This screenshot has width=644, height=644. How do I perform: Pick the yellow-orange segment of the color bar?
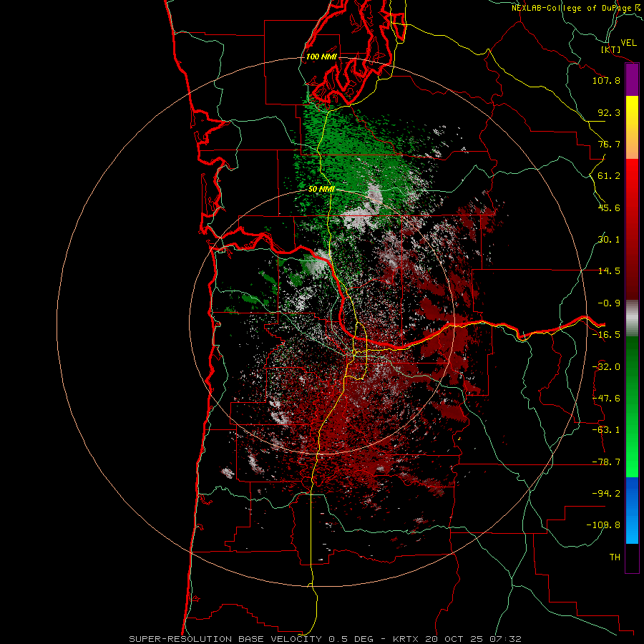[632, 127]
